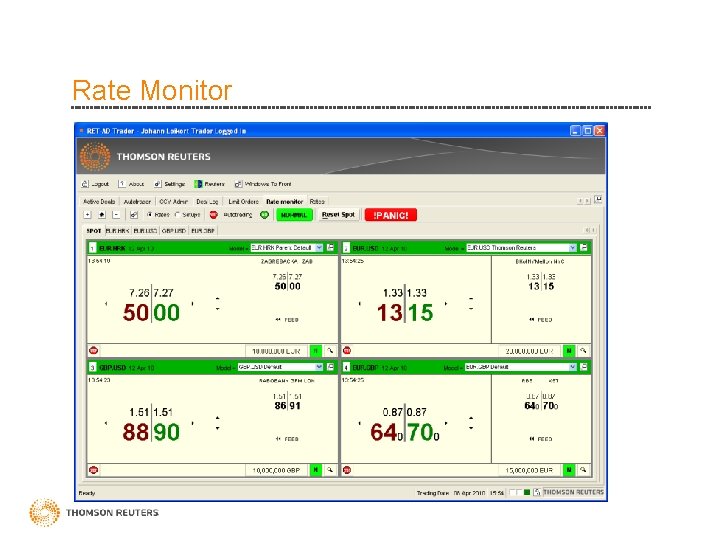This screenshot has width=720, height=540.
Task: Click the green NORMAL status button
Action: pyautogui.click(x=294, y=215)
